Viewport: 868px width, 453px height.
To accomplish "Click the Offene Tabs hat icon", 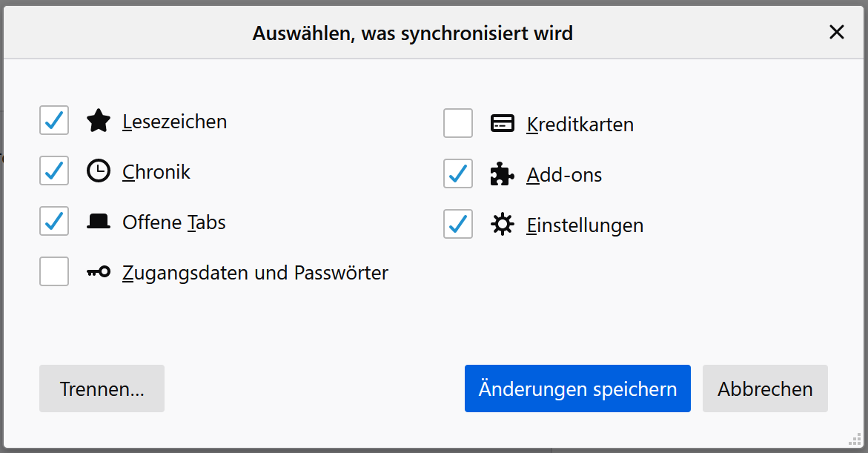I will click(x=99, y=222).
